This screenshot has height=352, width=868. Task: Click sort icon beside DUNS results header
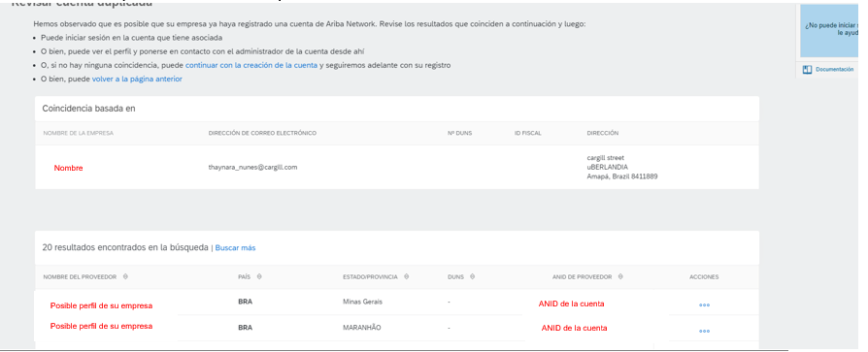pyautogui.click(x=472, y=276)
